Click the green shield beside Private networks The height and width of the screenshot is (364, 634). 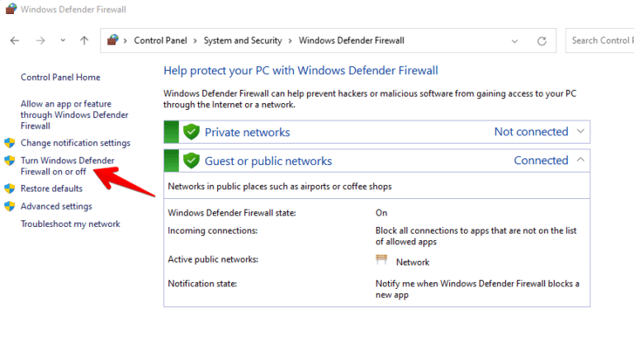pyautogui.click(x=192, y=132)
